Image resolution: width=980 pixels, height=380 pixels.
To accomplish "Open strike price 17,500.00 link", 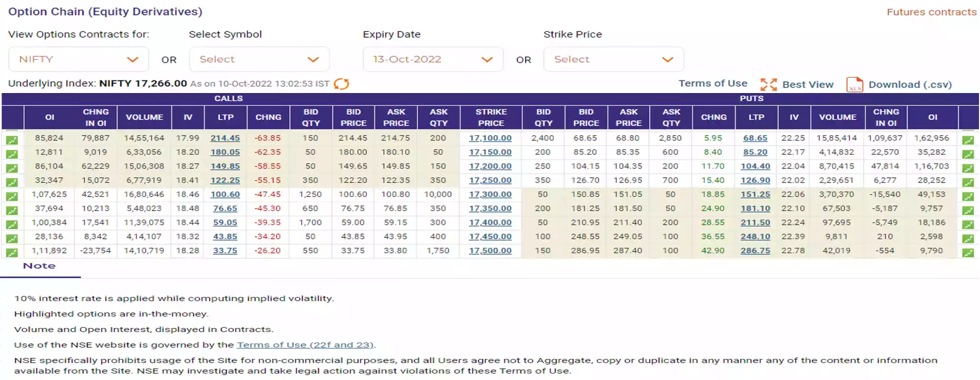I will (x=490, y=251).
